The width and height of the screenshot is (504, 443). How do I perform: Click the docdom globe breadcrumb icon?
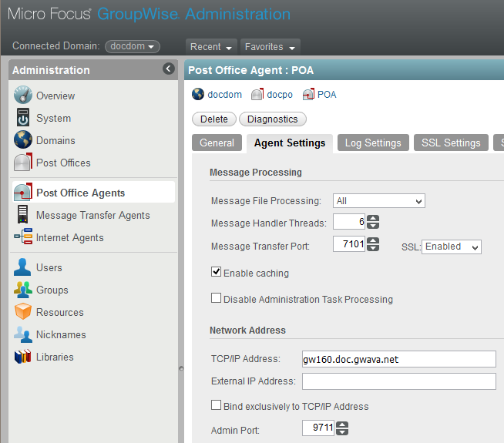[x=198, y=94]
